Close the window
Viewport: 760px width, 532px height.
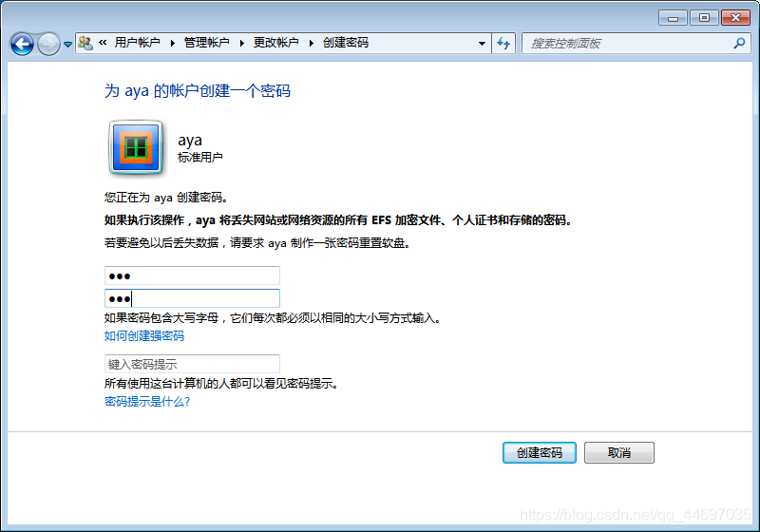pos(735,18)
